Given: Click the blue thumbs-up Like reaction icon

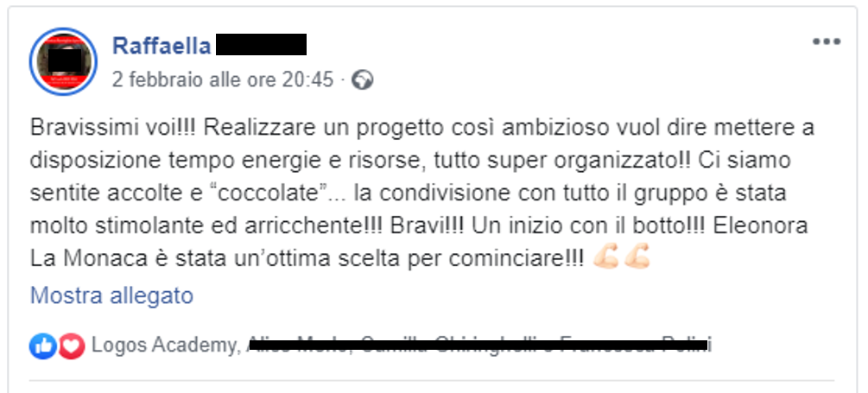Looking at the screenshot, I should tap(42, 346).
